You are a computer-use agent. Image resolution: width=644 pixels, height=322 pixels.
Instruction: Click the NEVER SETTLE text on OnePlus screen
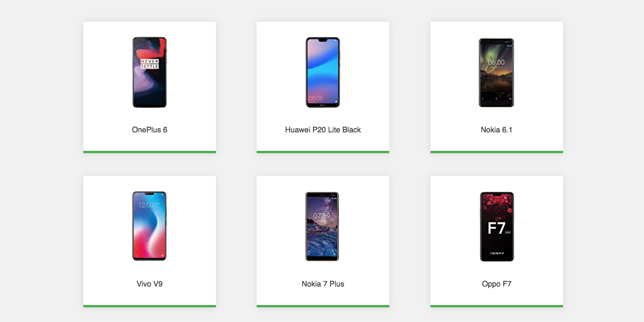(x=150, y=64)
